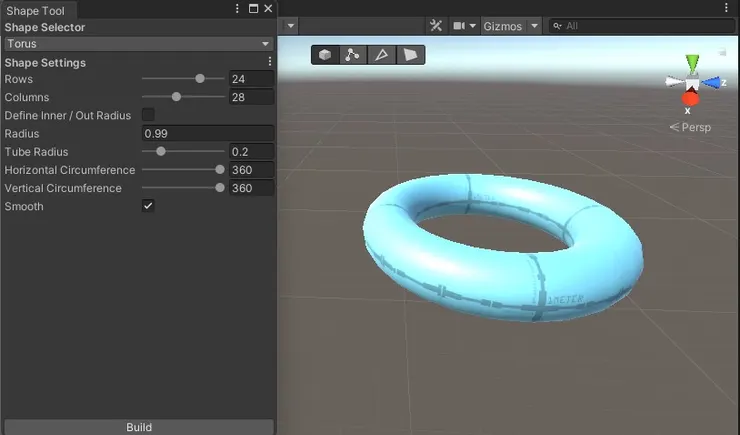Click the Columns label
Image resolution: width=740 pixels, height=435 pixels.
(x=27, y=97)
